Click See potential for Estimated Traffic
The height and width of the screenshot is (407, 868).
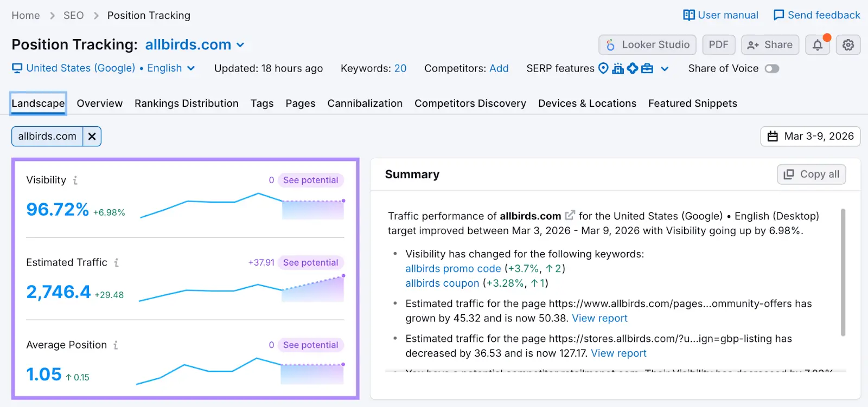point(311,262)
